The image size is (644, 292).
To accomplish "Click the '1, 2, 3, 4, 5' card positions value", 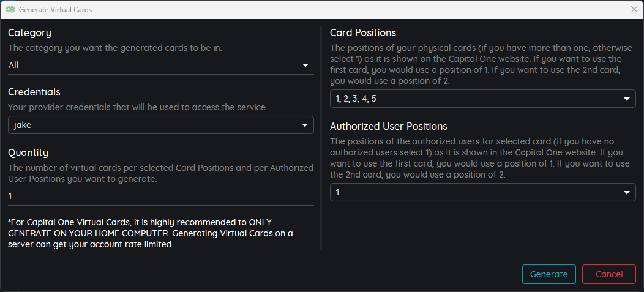I will point(356,99).
